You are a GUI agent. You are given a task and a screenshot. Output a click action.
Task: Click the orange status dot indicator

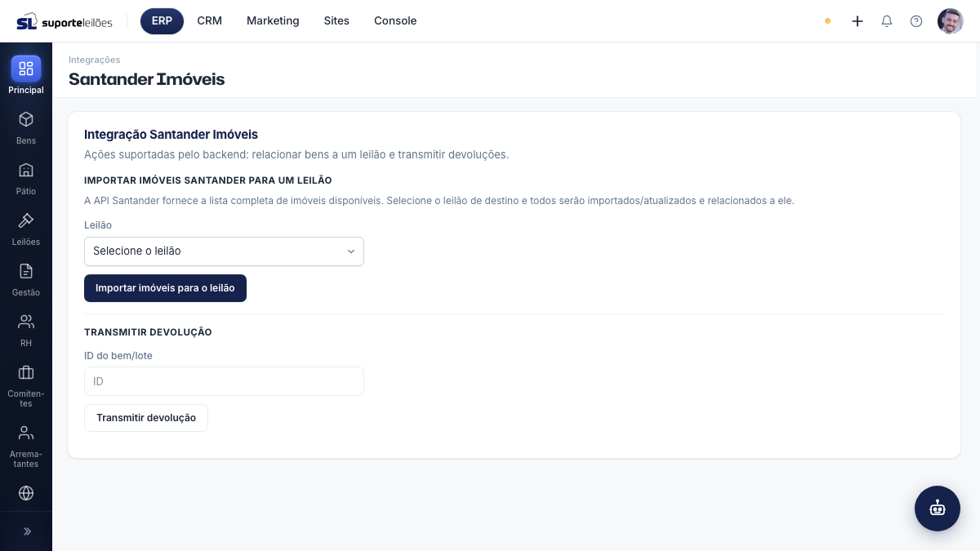point(827,21)
